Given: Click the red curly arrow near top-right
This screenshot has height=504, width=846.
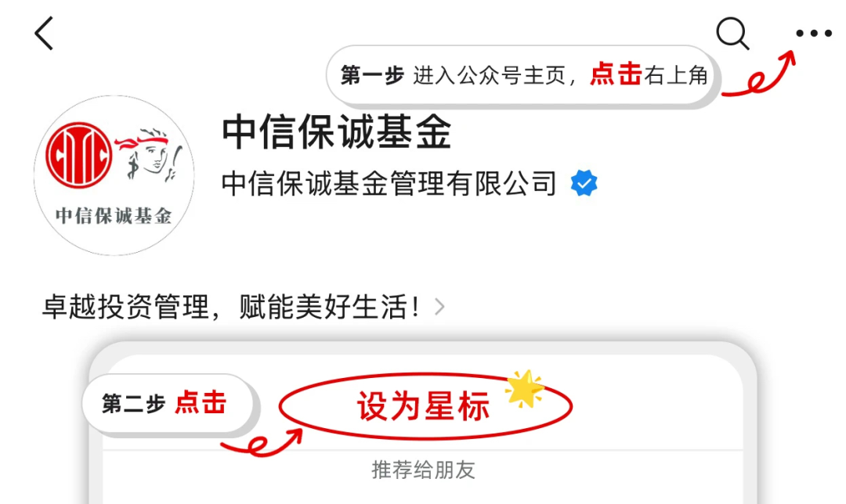Looking at the screenshot, I should 758,74.
